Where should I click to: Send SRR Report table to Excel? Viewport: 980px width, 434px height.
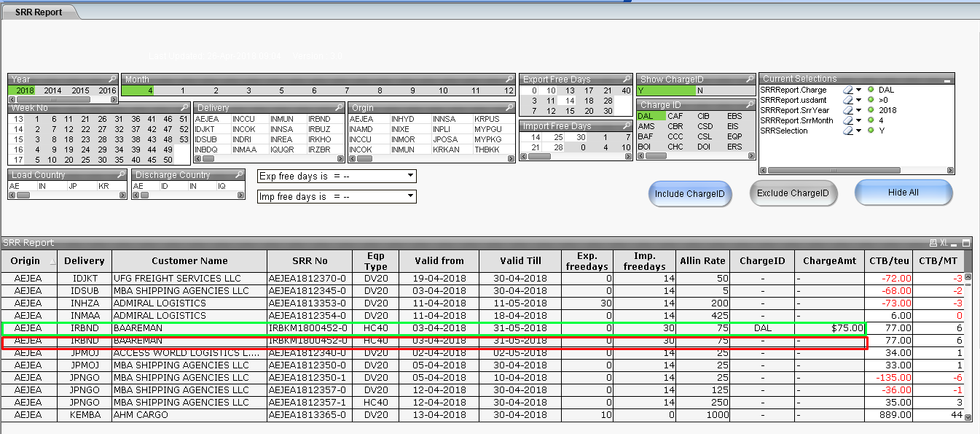coord(944,243)
